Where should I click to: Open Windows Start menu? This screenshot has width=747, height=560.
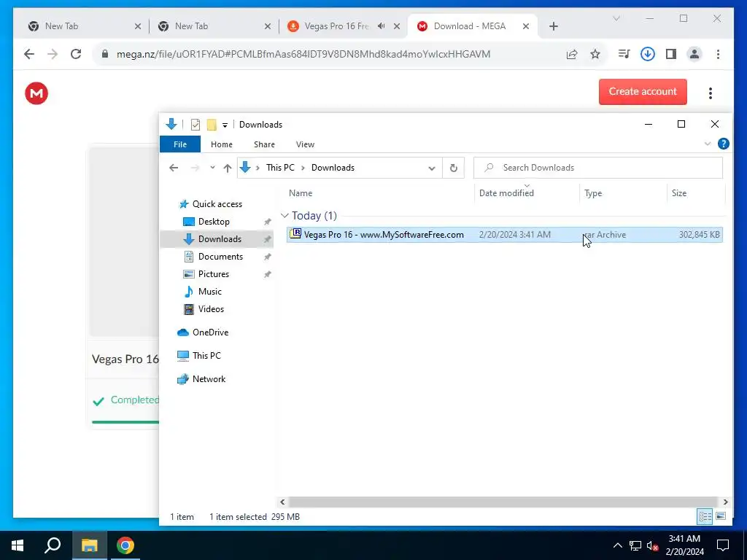[x=18, y=545]
